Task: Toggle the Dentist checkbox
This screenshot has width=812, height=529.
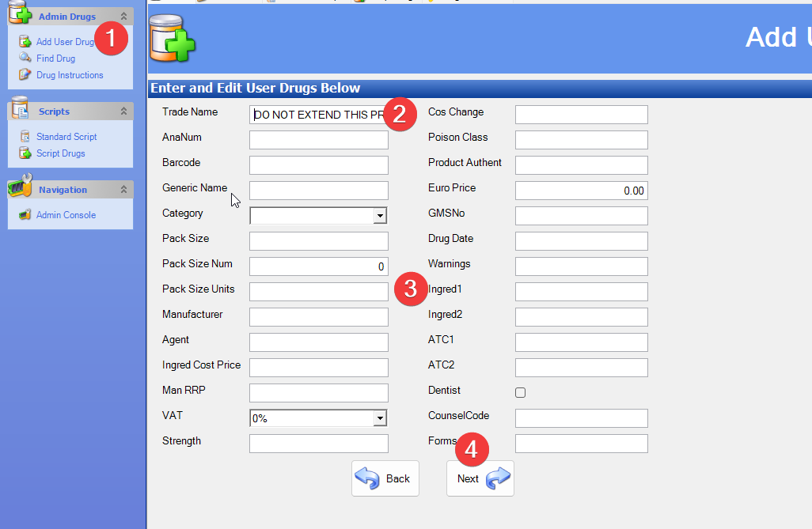Action: pyautogui.click(x=520, y=392)
